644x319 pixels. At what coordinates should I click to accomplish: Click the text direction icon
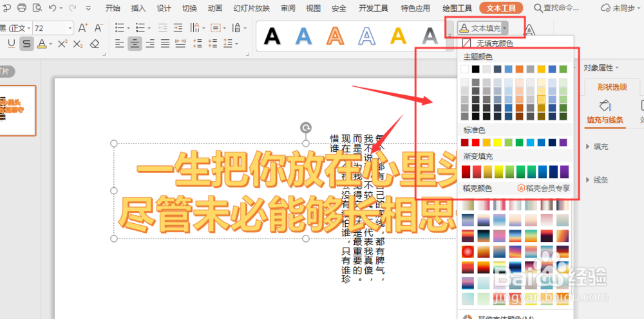point(194,28)
